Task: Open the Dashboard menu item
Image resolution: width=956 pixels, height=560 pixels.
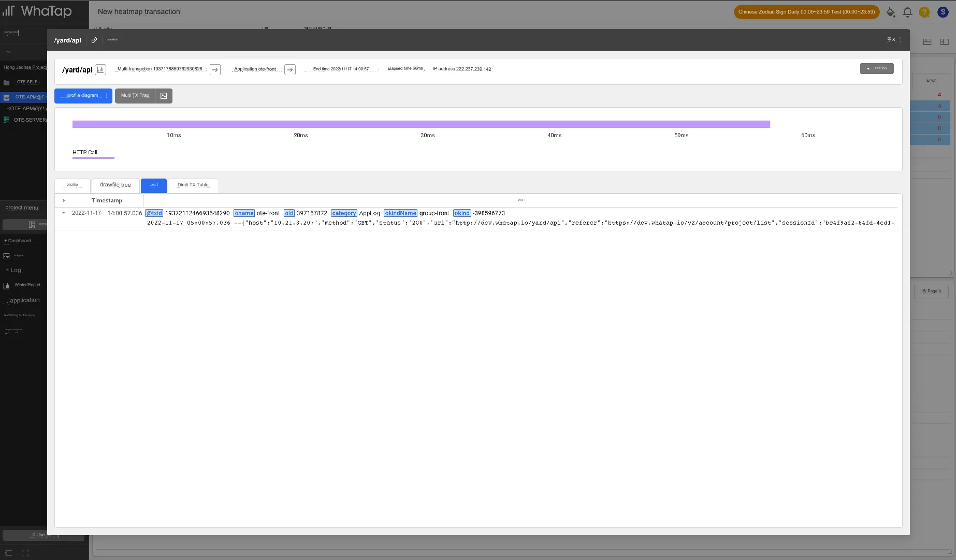Action: (19, 241)
